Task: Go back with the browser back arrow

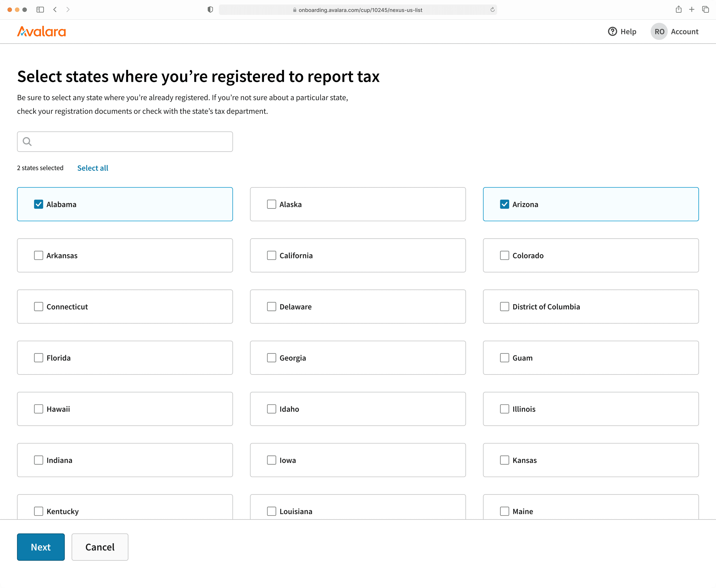Action: 55,10
